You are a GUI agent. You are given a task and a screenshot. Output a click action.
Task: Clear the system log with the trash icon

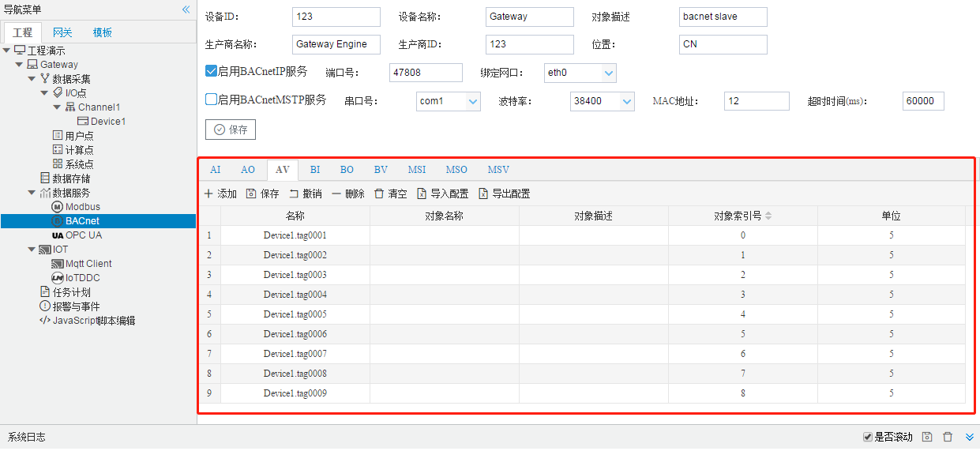coord(948,437)
